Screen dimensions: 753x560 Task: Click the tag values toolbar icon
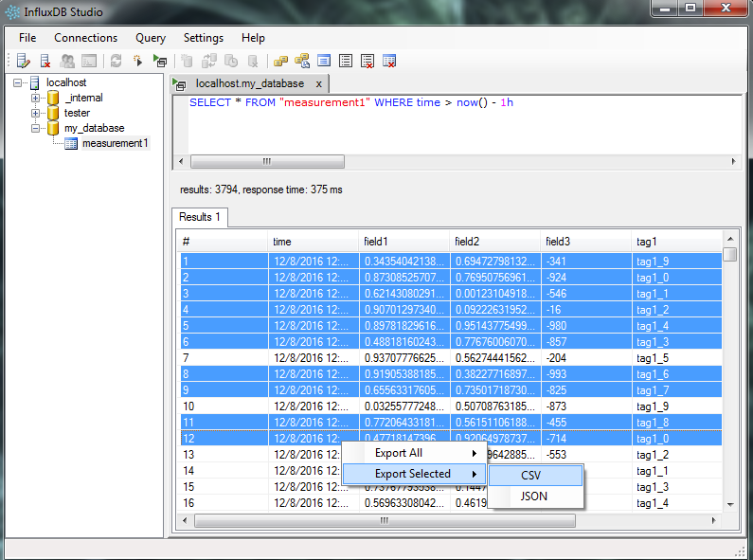tap(302, 61)
